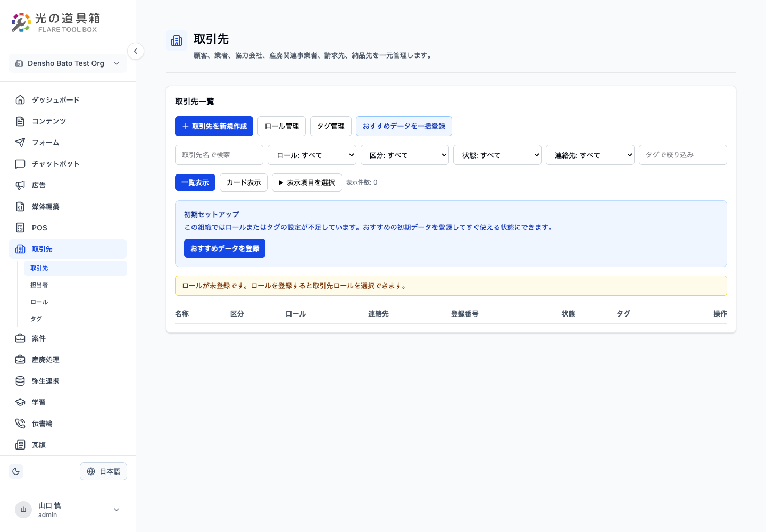The image size is (766, 532).
Task: Change language via 日本語 button
Action: point(103,471)
